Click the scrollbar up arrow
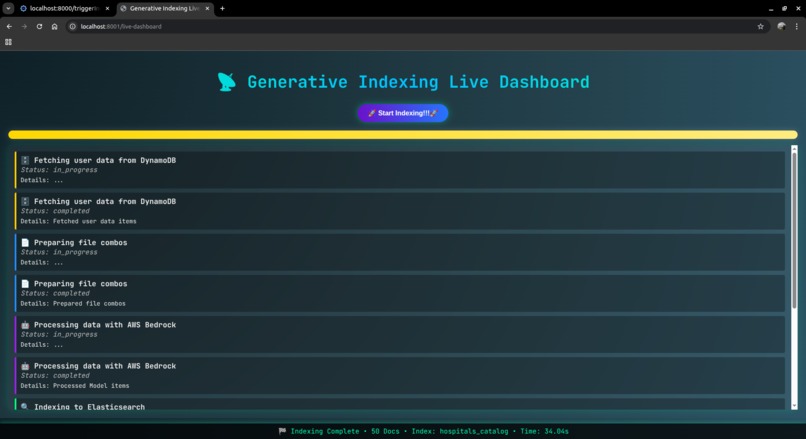The width and height of the screenshot is (806, 439). (x=794, y=149)
